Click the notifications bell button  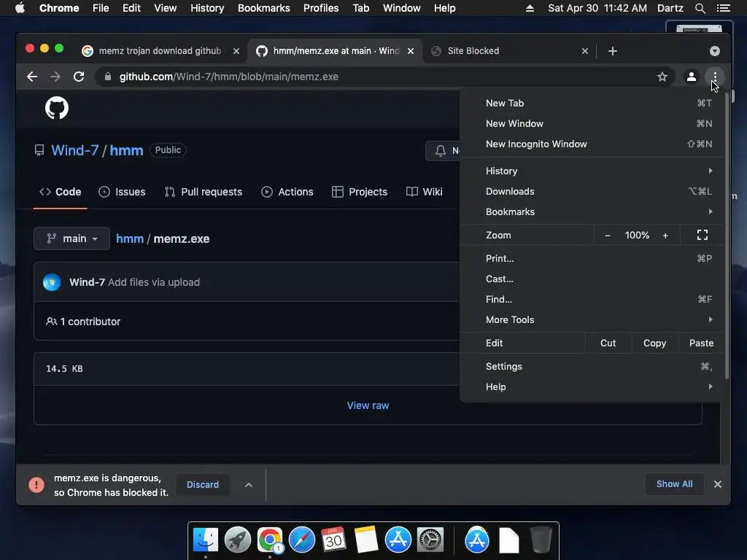[443, 151]
